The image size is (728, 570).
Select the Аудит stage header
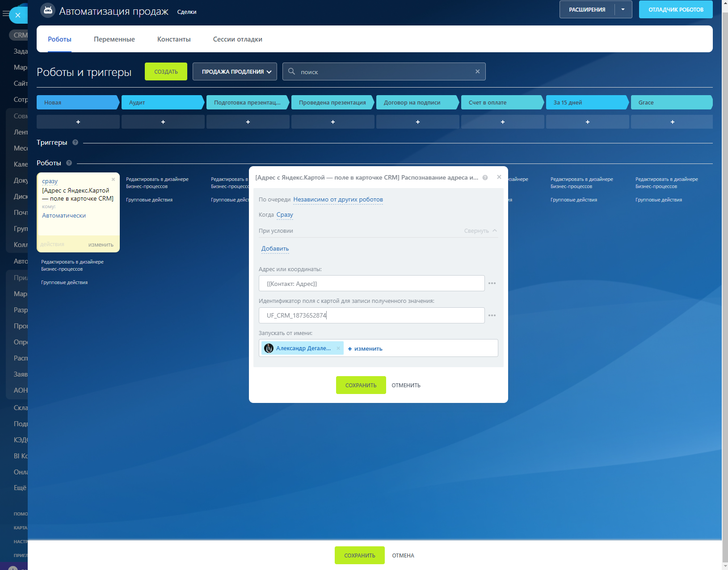163,102
